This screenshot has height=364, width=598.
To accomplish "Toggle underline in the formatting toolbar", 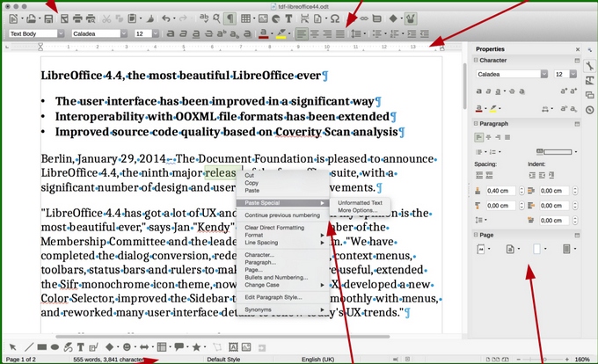I will tap(196, 34).
